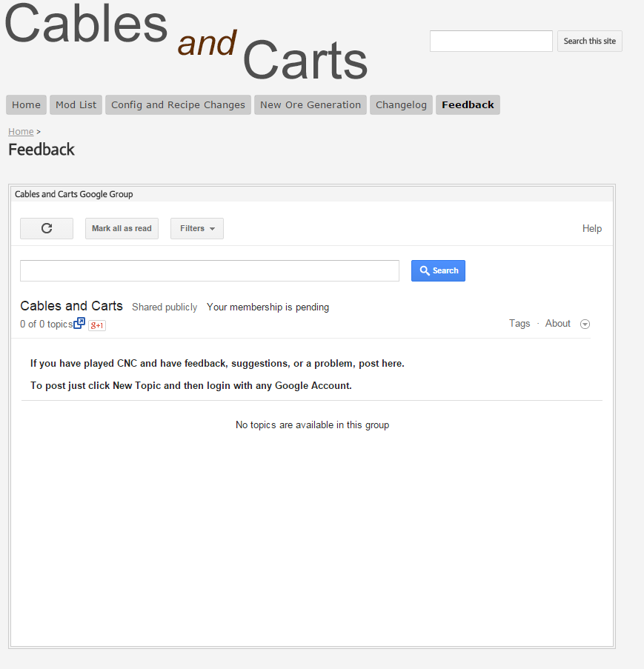Go to the Mod List tab
The height and width of the screenshot is (669, 644).
click(x=76, y=104)
